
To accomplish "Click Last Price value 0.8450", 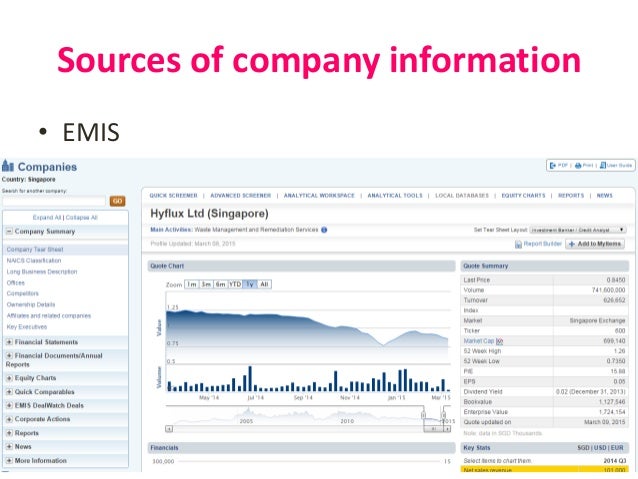I will [x=616, y=280].
